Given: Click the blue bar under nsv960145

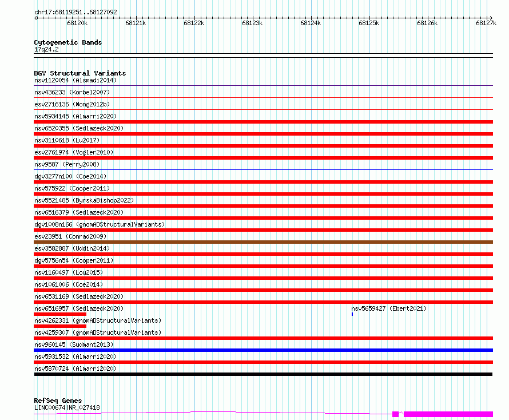Looking at the screenshot, I should [263, 350].
